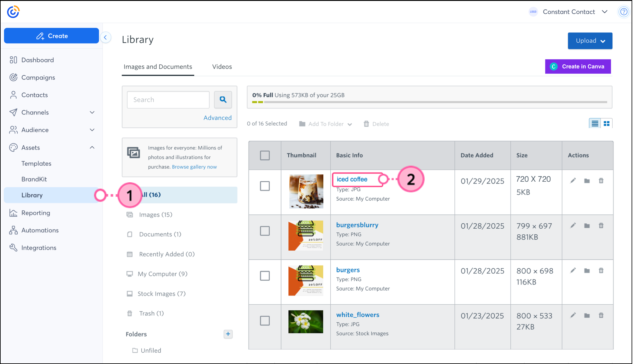Add new folder with plus icon

[228, 334]
